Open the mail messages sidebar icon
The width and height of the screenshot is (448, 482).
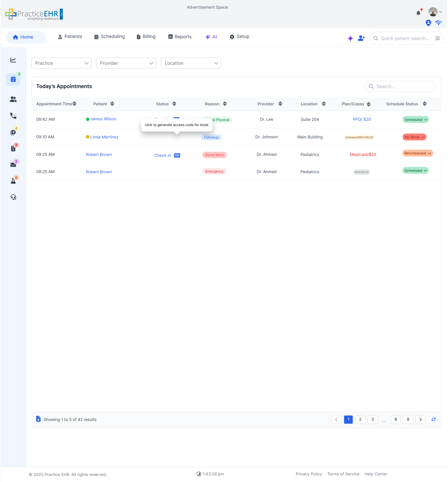click(13, 165)
